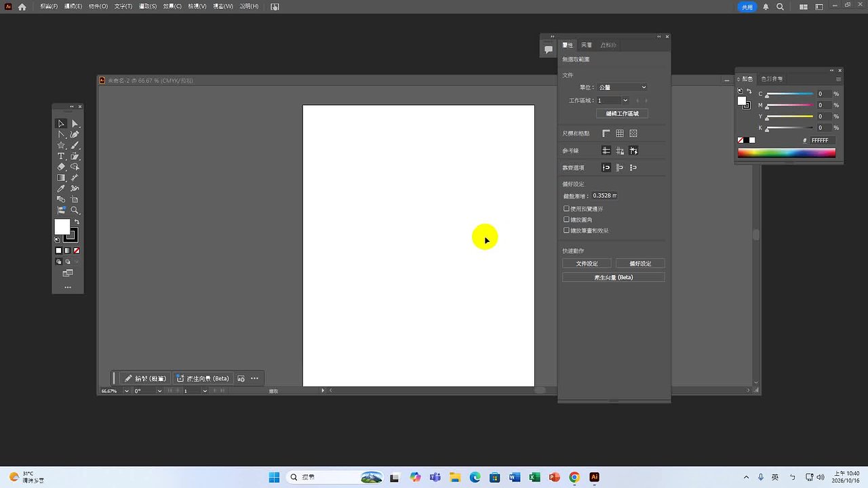
Task: Click the CMYK color spectrum bar
Action: point(787,153)
